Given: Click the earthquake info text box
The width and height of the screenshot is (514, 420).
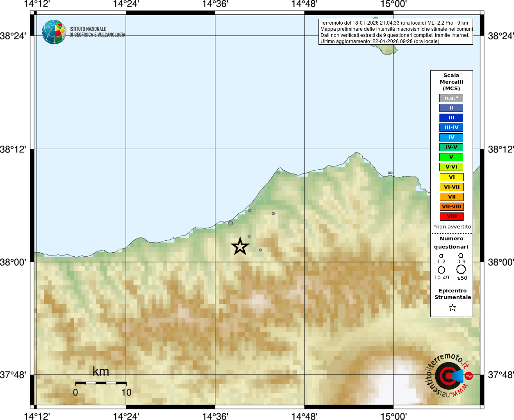Looking at the screenshot, I should coord(396,32).
